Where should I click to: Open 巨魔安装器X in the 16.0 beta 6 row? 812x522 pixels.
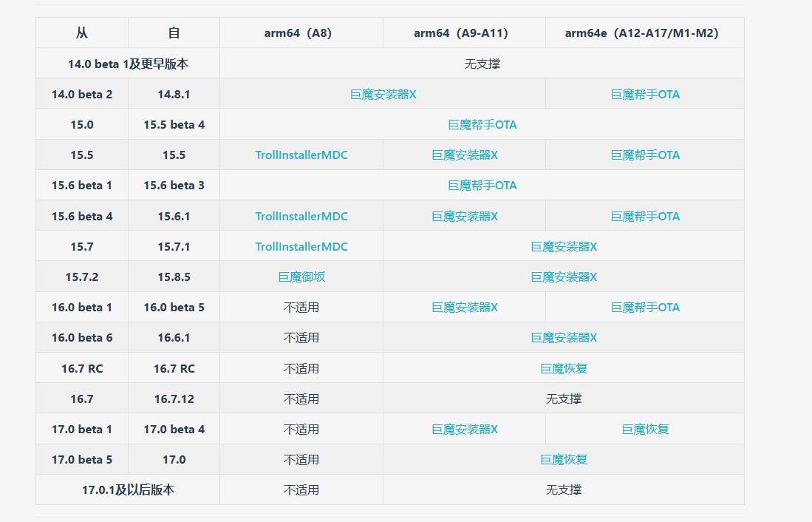(x=564, y=338)
